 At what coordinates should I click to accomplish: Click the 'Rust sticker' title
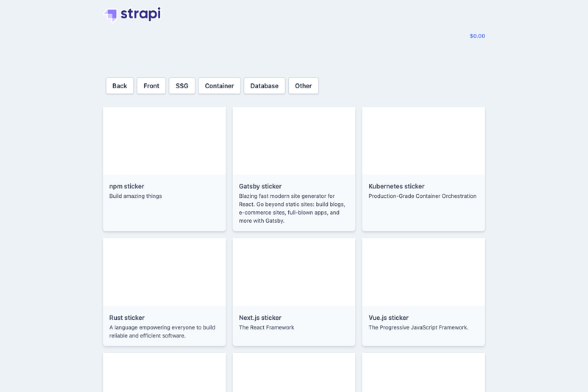(x=126, y=318)
